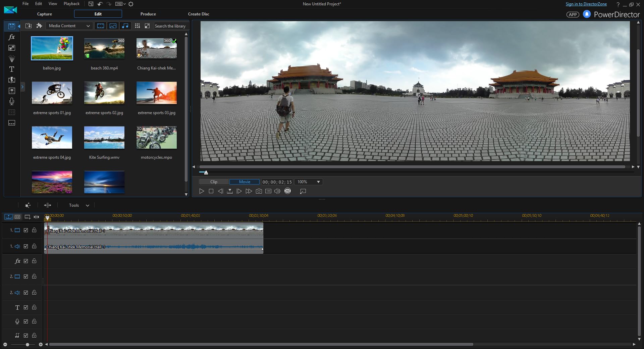This screenshot has height=349, width=644.
Task: Uncheck the effect track enable checkbox
Action: coord(26,261)
